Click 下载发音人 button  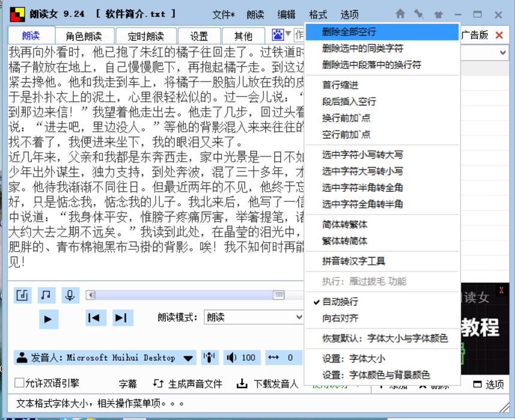coord(268,384)
